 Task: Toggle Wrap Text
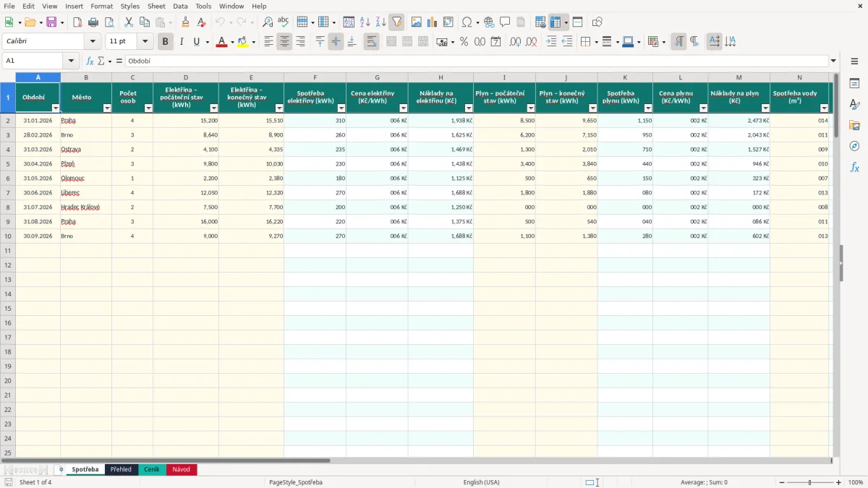pos(372,42)
